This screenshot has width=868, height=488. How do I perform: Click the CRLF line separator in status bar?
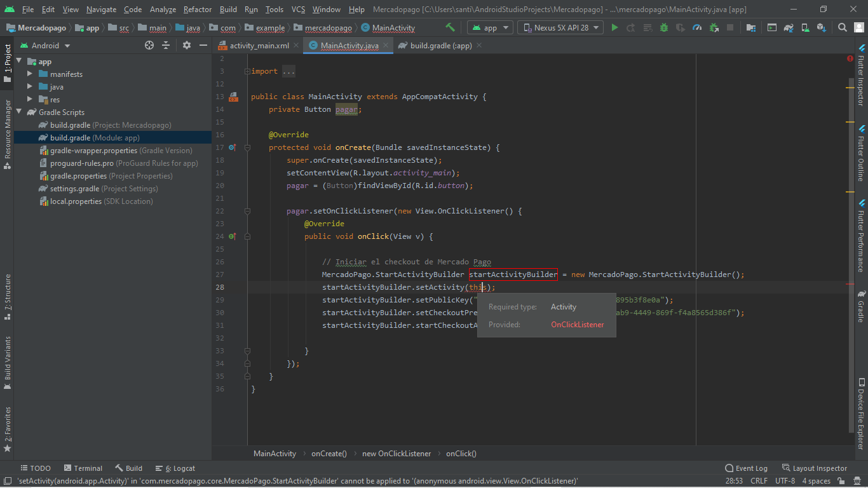click(759, 481)
